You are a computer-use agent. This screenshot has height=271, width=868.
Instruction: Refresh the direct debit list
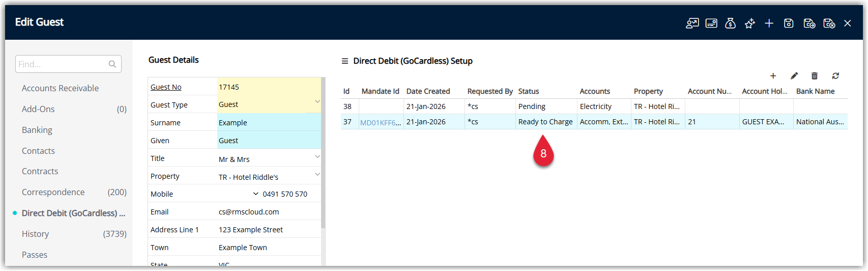[835, 76]
